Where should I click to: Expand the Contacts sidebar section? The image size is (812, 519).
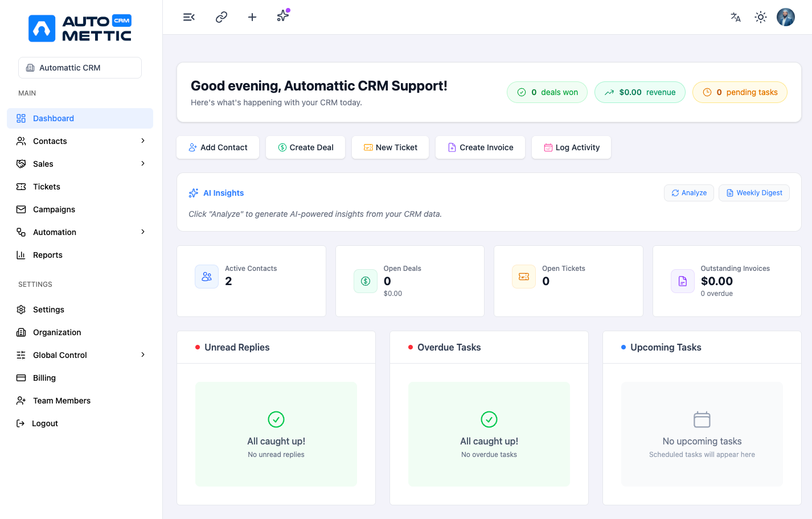pos(143,141)
